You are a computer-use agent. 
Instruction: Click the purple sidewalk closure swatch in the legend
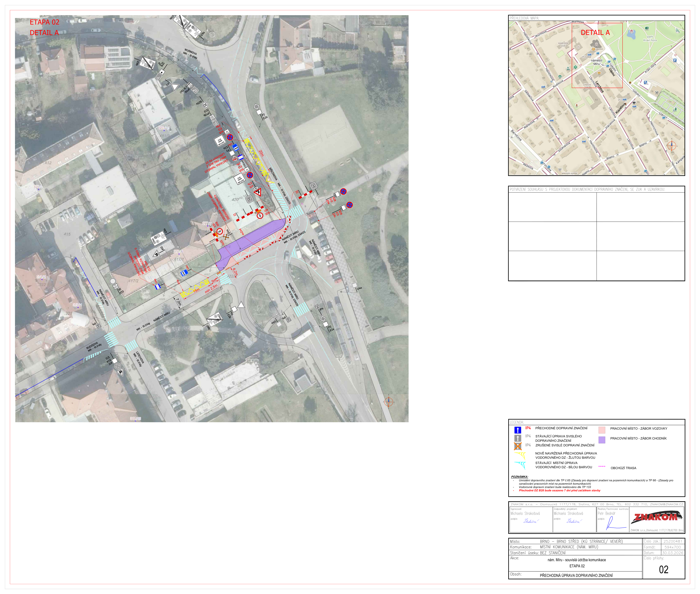(x=602, y=440)
